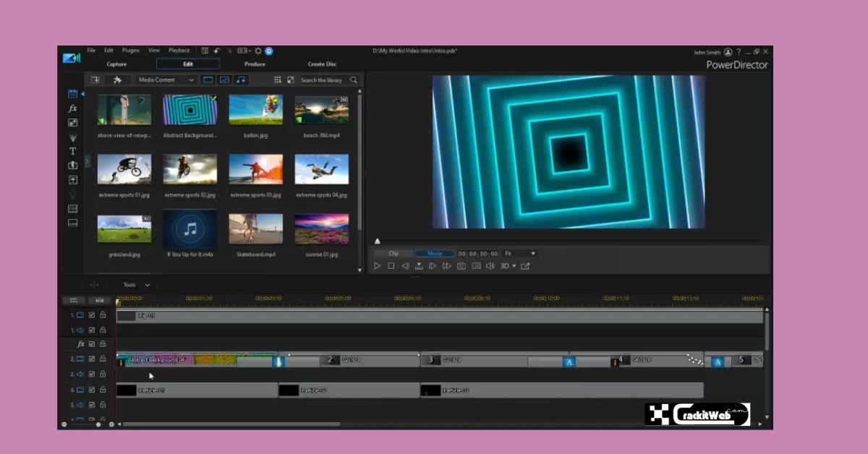
Task: Open the Plugins menu
Action: point(130,50)
